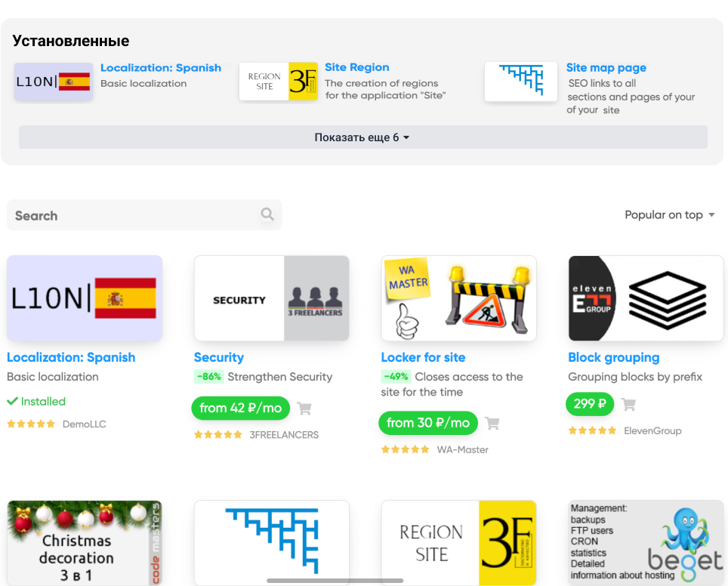The height and width of the screenshot is (586, 728).
Task: Open the Site Region link
Action: tap(356, 67)
